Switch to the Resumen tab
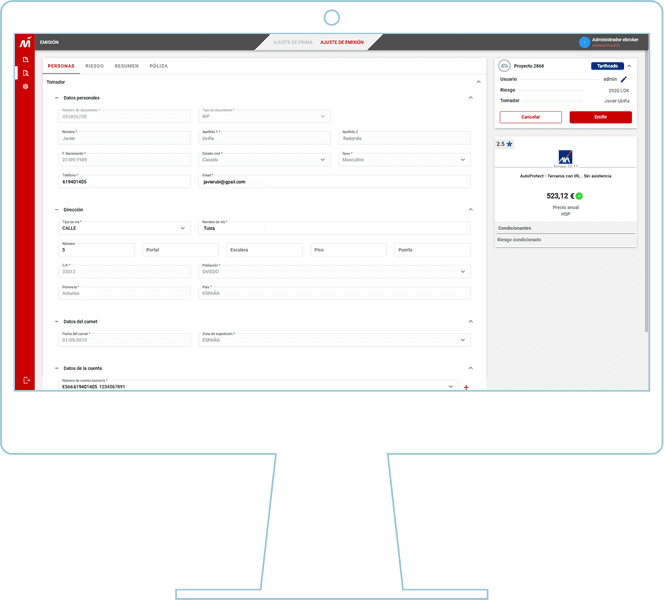664x600 pixels. click(127, 66)
